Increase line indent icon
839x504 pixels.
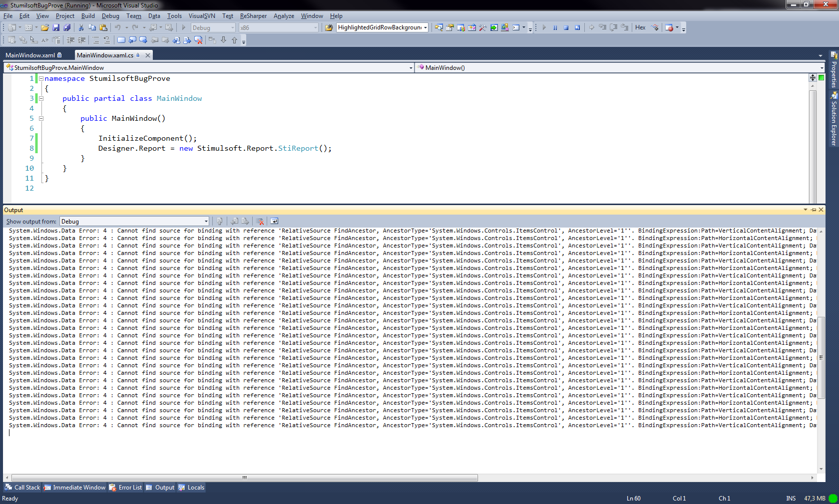point(81,40)
